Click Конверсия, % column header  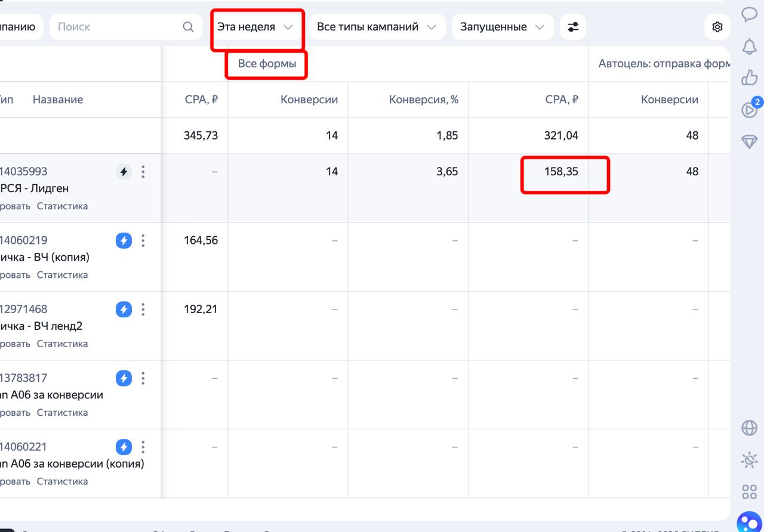(424, 100)
